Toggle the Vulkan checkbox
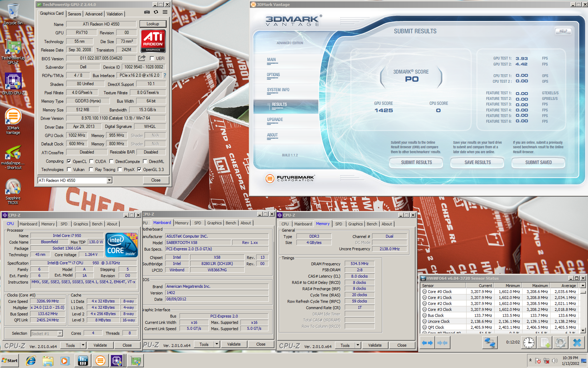 [x=69, y=170]
